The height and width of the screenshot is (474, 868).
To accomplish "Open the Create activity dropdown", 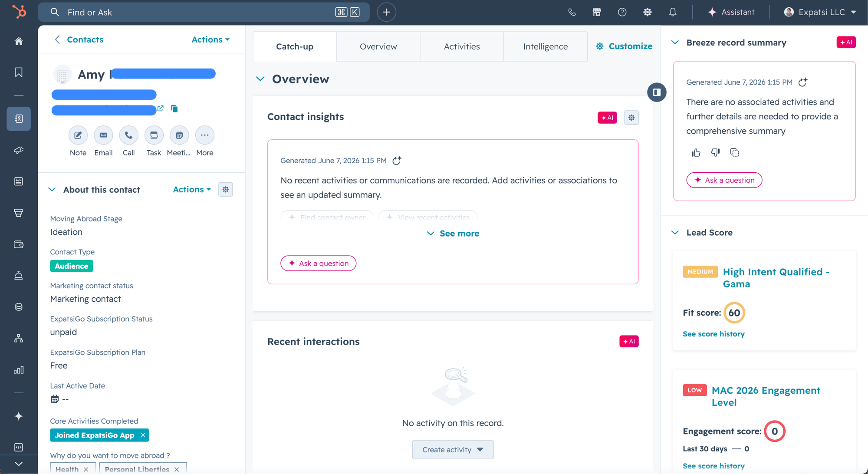I will pos(453,450).
